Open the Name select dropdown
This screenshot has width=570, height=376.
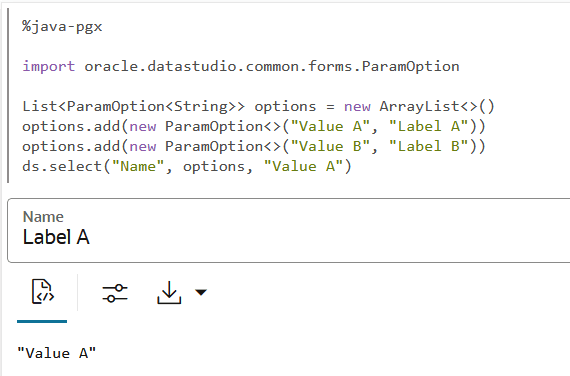click(289, 230)
